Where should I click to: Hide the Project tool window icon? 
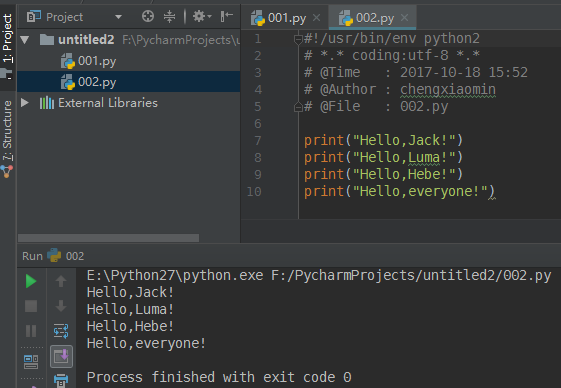pyautogui.click(x=226, y=16)
